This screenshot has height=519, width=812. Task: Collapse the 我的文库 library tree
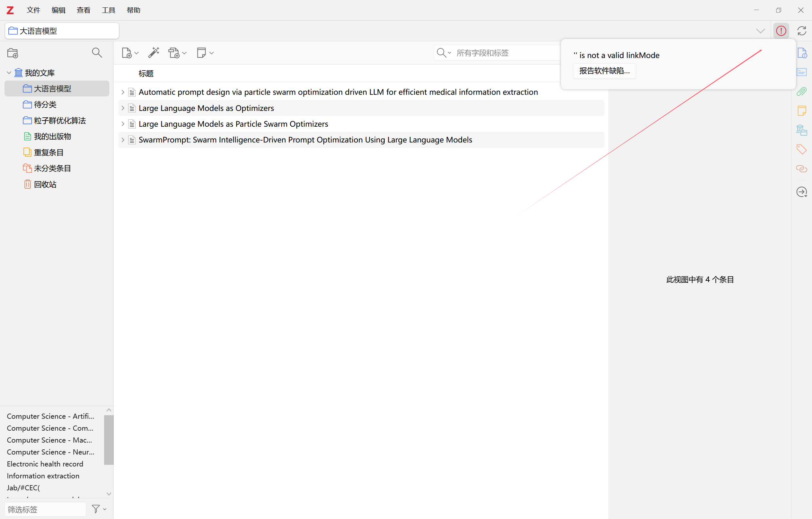9,73
